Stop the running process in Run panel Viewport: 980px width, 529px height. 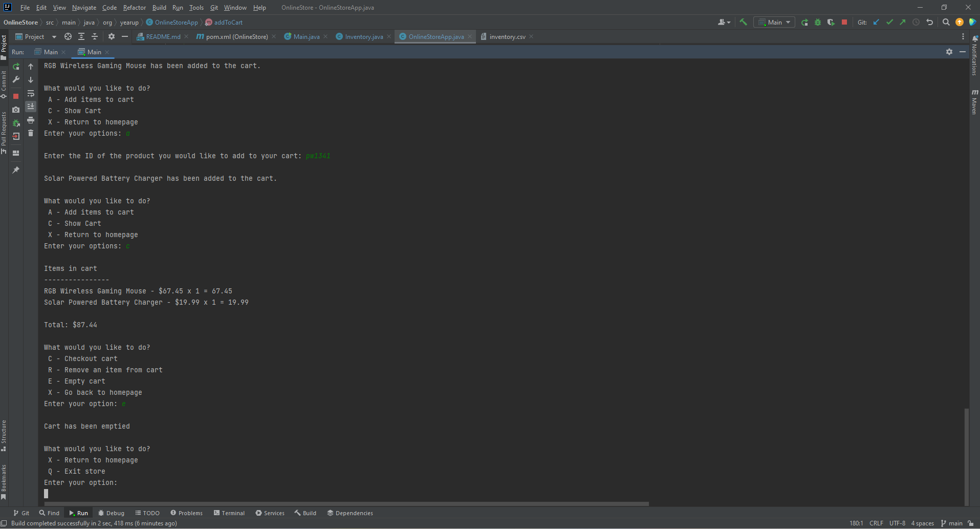click(x=16, y=96)
